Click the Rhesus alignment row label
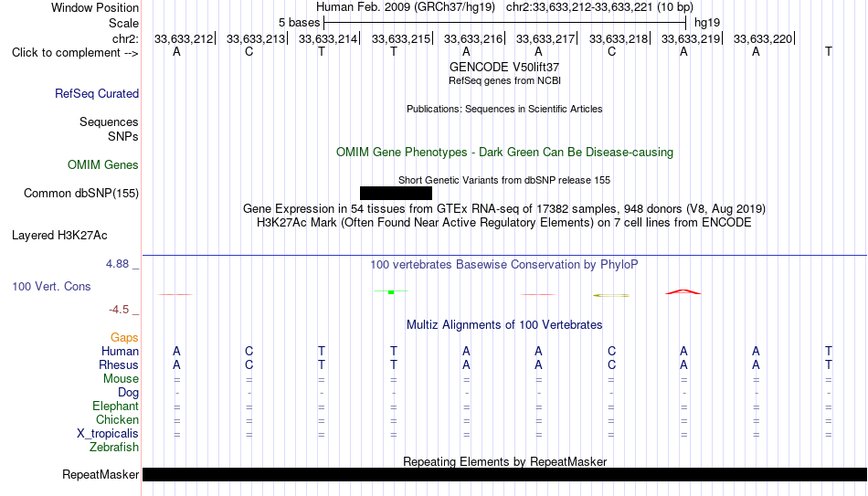The width and height of the screenshot is (868, 496). tap(119, 365)
